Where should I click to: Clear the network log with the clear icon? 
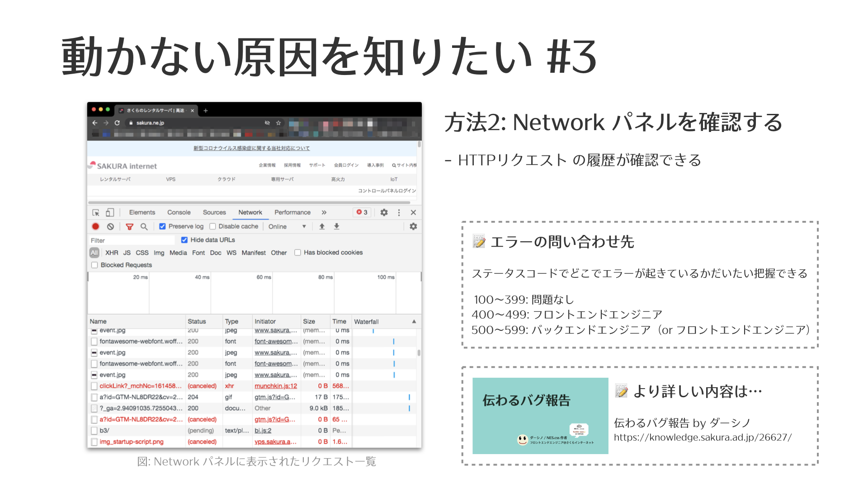[110, 226]
